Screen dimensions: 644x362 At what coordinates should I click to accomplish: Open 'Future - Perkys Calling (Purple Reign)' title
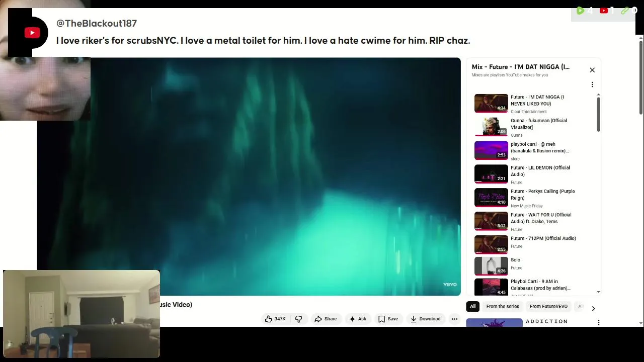point(542,195)
